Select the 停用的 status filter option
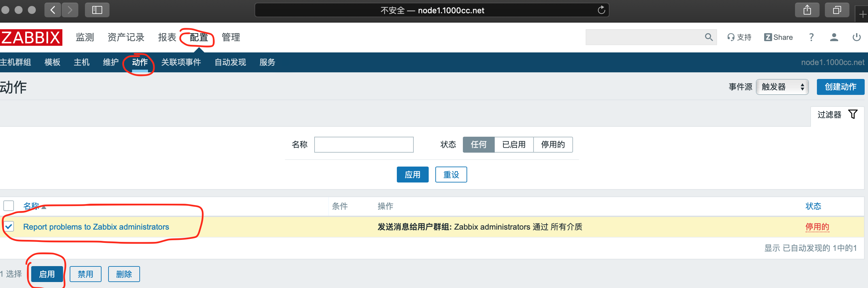 [x=552, y=145]
